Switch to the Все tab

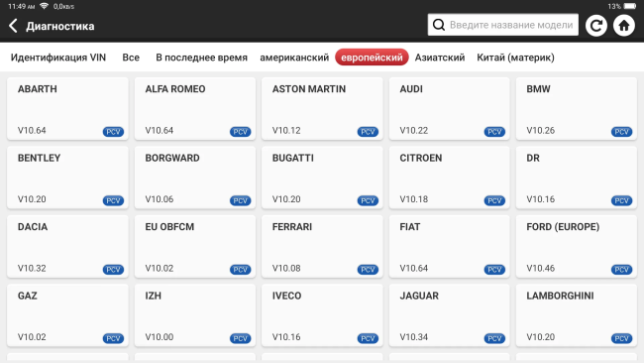[x=131, y=58]
